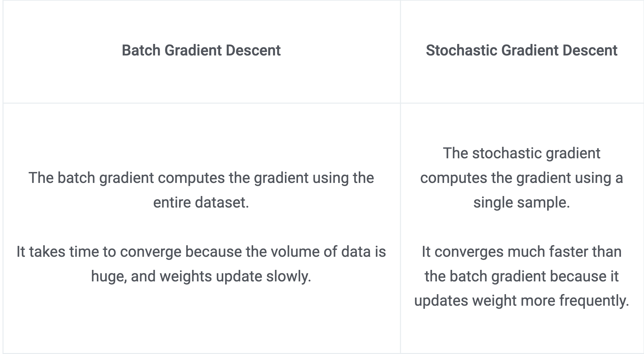This screenshot has width=644, height=354.
Task: Click the Batch Gradient Descent header
Action: tap(201, 50)
